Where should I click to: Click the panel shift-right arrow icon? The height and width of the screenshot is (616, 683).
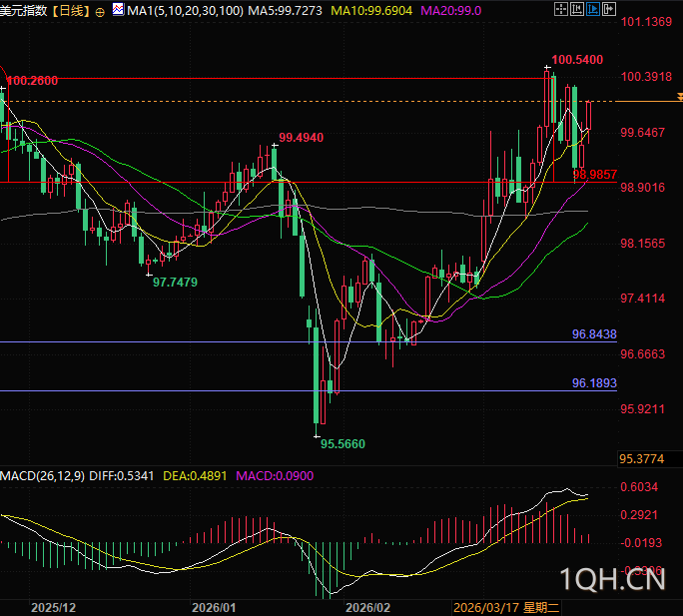[609, 9]
